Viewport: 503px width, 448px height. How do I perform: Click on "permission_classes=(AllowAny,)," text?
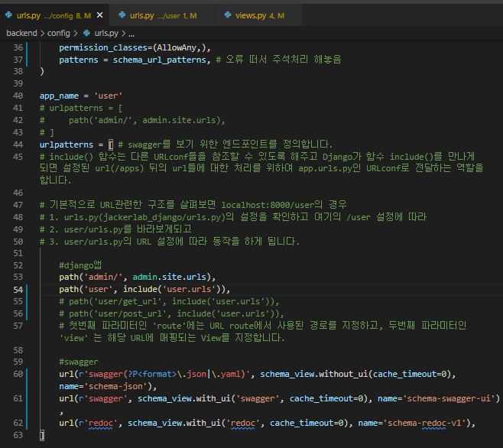pyautogui.click(x=135, y=48)
